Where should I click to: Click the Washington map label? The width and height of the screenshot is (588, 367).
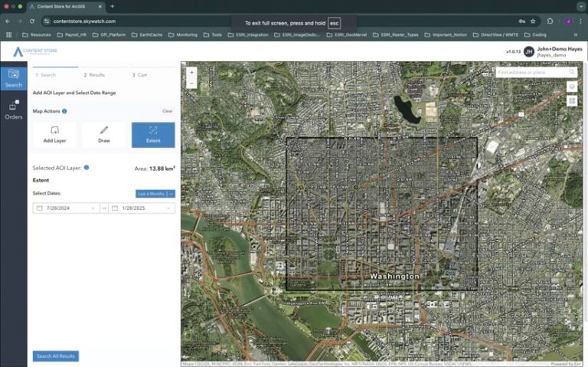[x=394, y=276]
